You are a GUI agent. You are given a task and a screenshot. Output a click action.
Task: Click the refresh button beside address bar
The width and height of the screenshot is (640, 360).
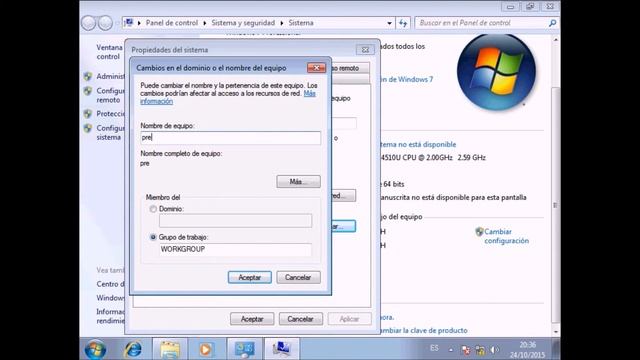(403, 23)
